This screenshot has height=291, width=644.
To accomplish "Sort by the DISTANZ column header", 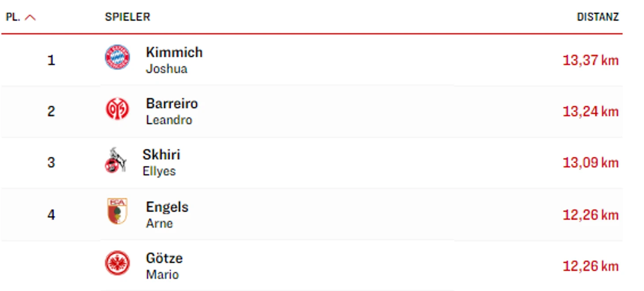I will coord(598,17).
